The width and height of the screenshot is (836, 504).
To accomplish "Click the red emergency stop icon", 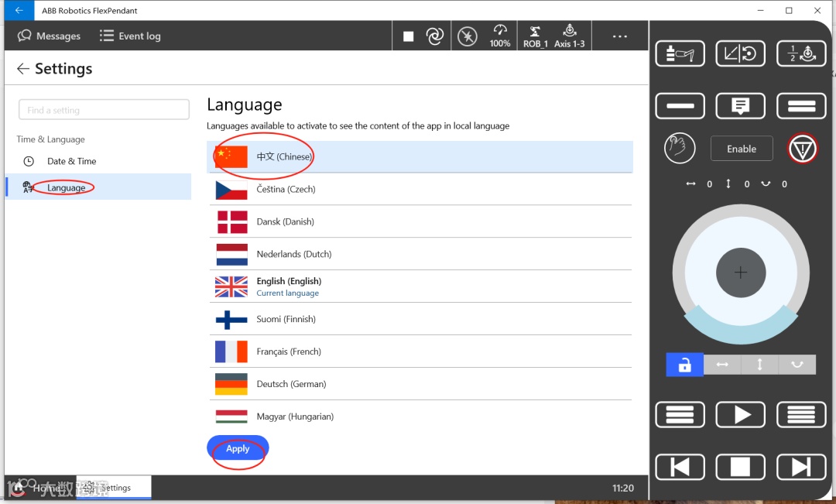I will (x=803, y=149).
